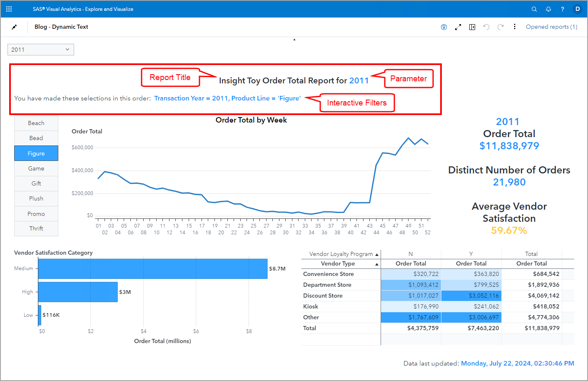This screenshot has height=381, width=588.
Task: Open Opened reports (1)
Action: 551,26
